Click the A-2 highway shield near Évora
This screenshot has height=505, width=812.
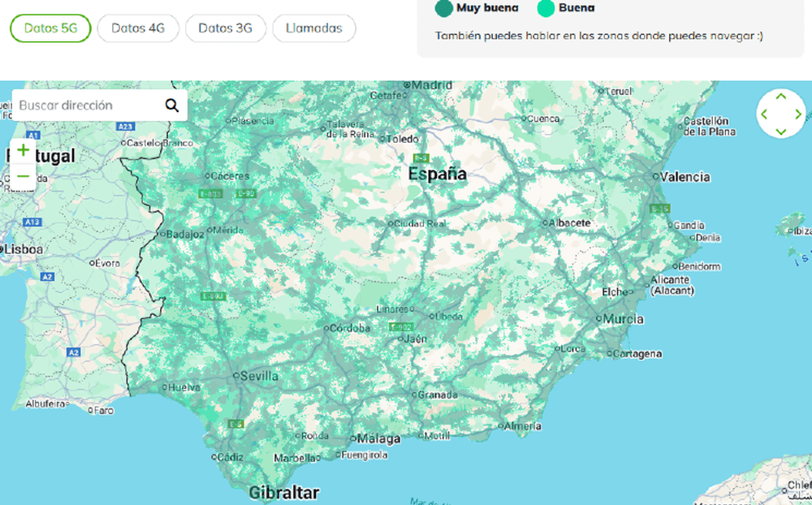click(46, 277)
